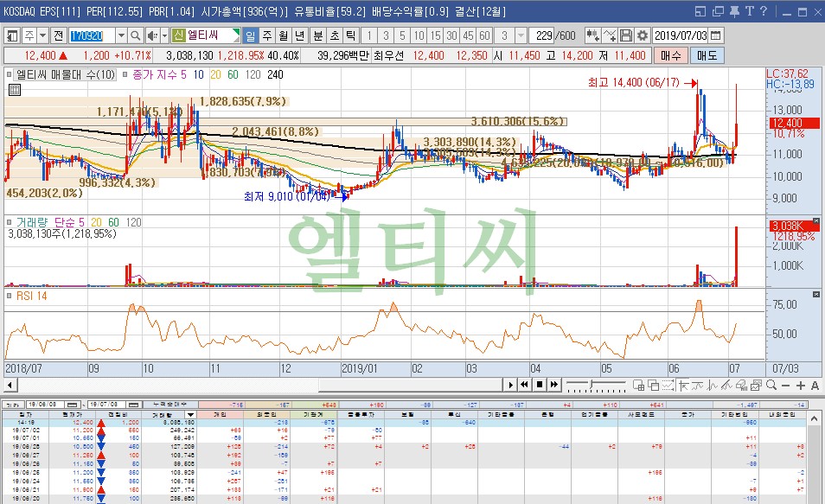Click the duplicate window icon in title bar

[718, 11]
